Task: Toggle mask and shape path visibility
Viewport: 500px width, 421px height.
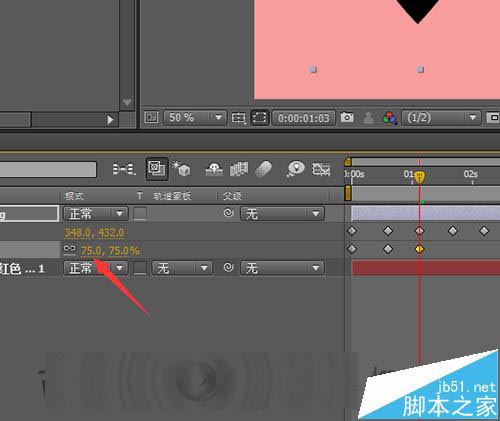Action: tap(260, 117)
